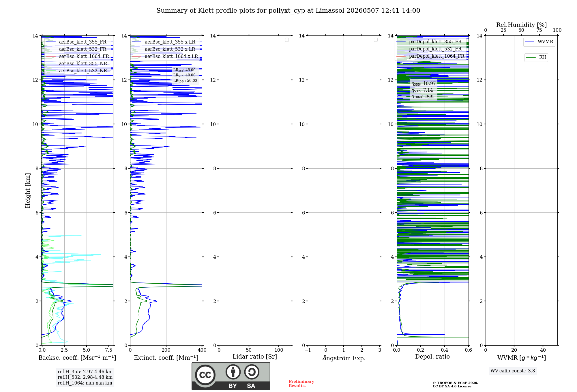Click the 100 tick label on Lidar ratio axis
577x392 pixels.
pos(279,350)
